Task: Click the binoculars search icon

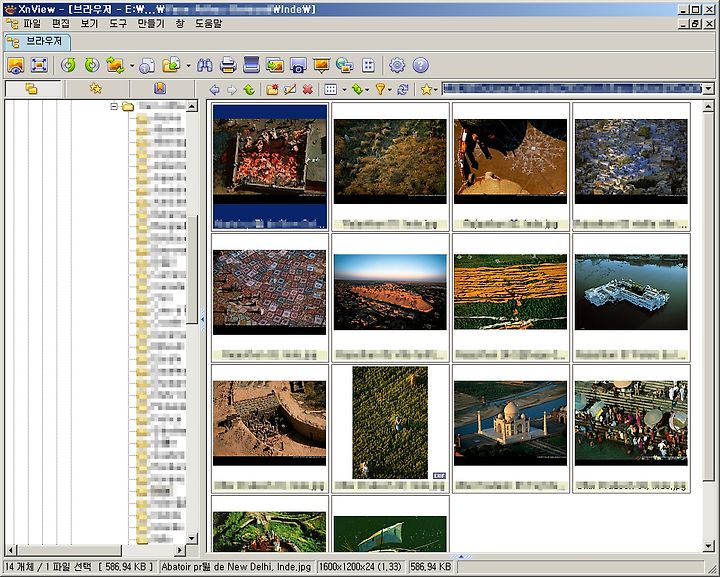Action: [x=204, y=65]
